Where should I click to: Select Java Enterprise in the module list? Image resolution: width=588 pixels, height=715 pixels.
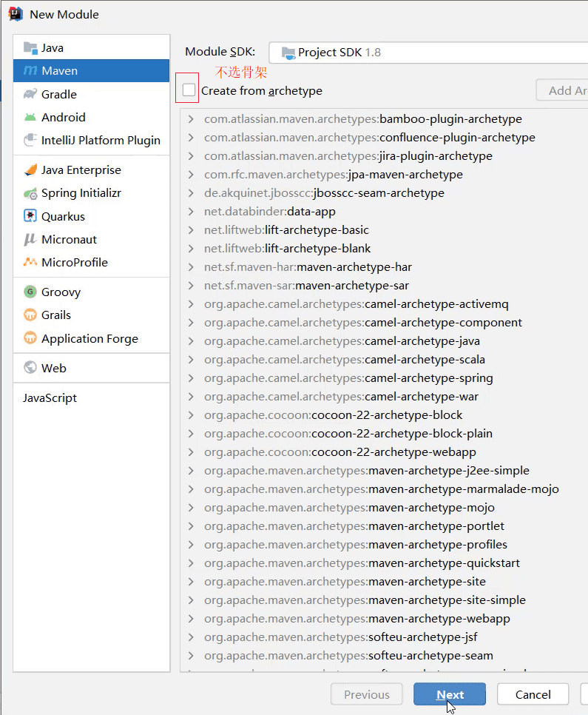tap(81, 170)
